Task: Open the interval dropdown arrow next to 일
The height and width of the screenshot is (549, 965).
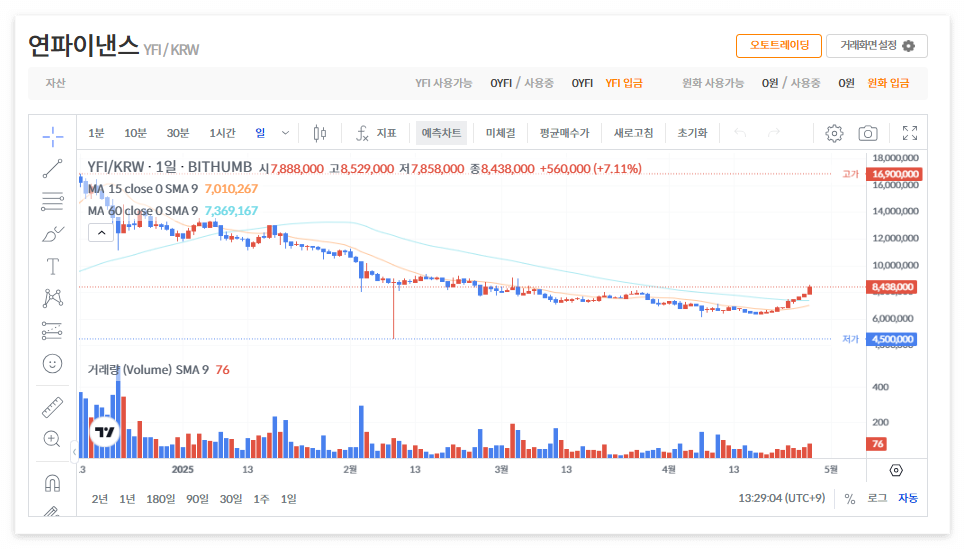Action: point(285,133)
